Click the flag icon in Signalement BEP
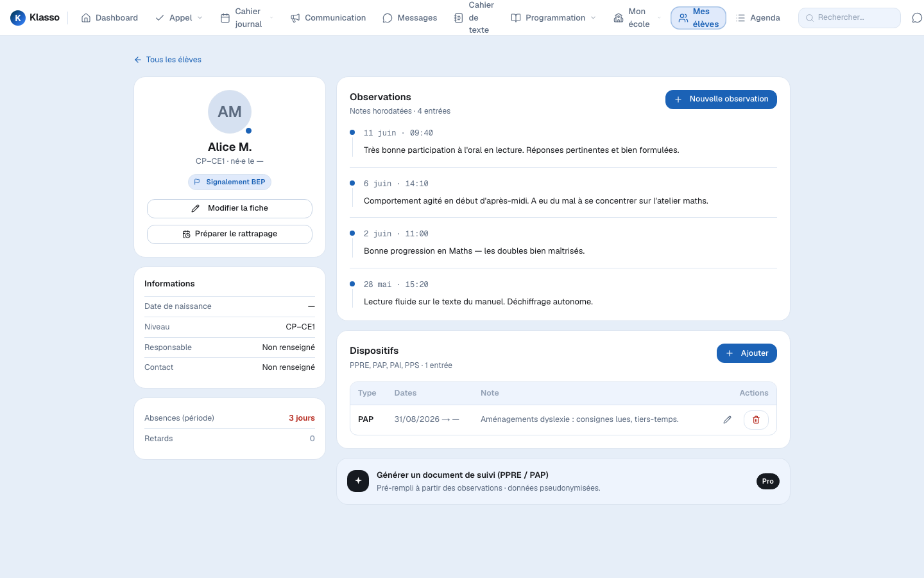Image resolution: width=924 pixels, height=578 pixels. tap(197, 182)
